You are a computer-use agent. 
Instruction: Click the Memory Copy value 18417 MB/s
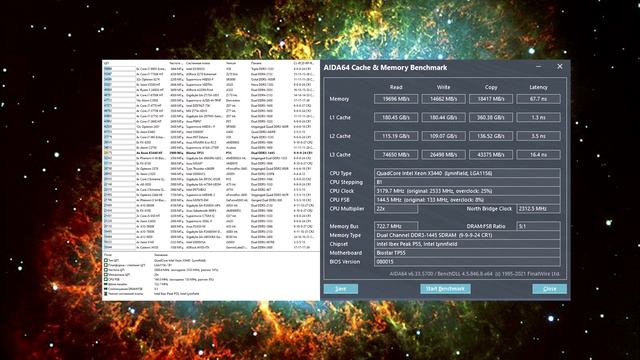(491, 99)
